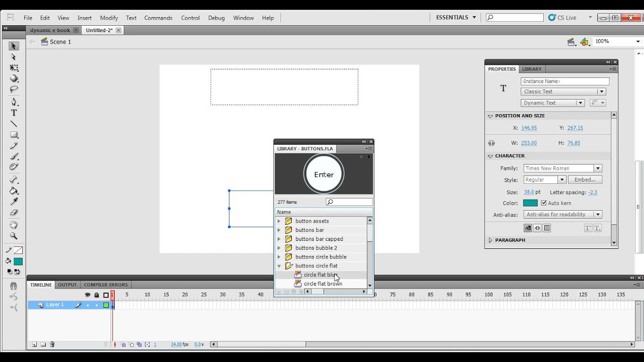Image resolution: width=644 pixels, height=362 pixels.
Task: Click the text Color swatch in Properties
Action: click(x=530, y=203)
